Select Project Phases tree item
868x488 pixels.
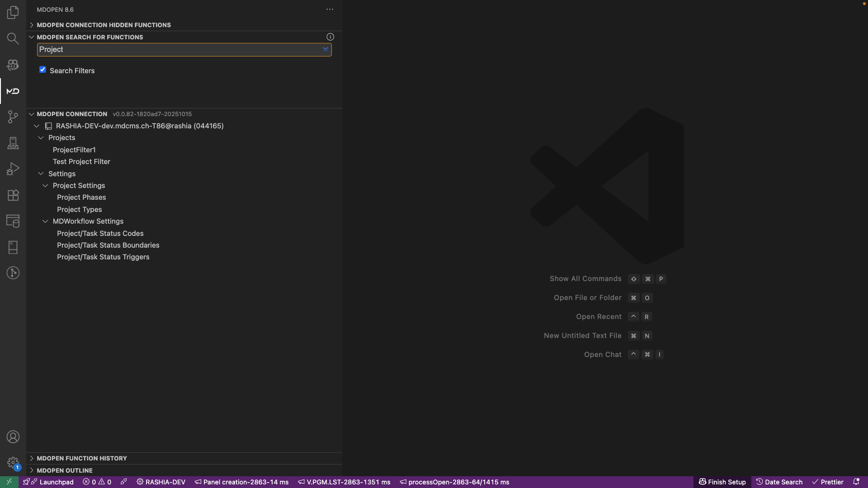click(x=81, y=197)
